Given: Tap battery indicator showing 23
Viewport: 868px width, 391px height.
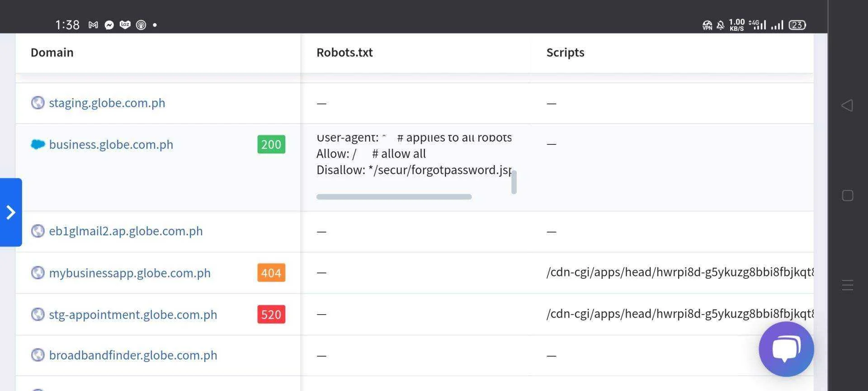Looking at the screenshot, I should [797, 25].
